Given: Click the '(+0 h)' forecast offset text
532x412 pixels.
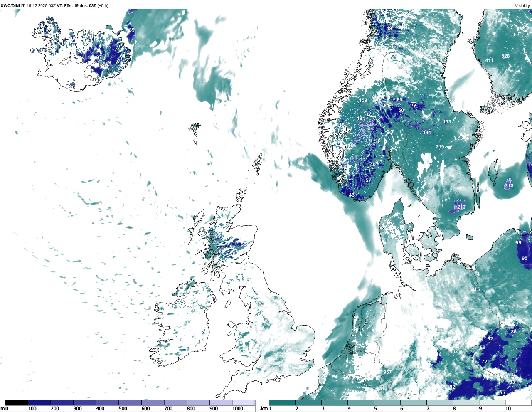Looking at the screenshot, I should [x=103, y=5].
